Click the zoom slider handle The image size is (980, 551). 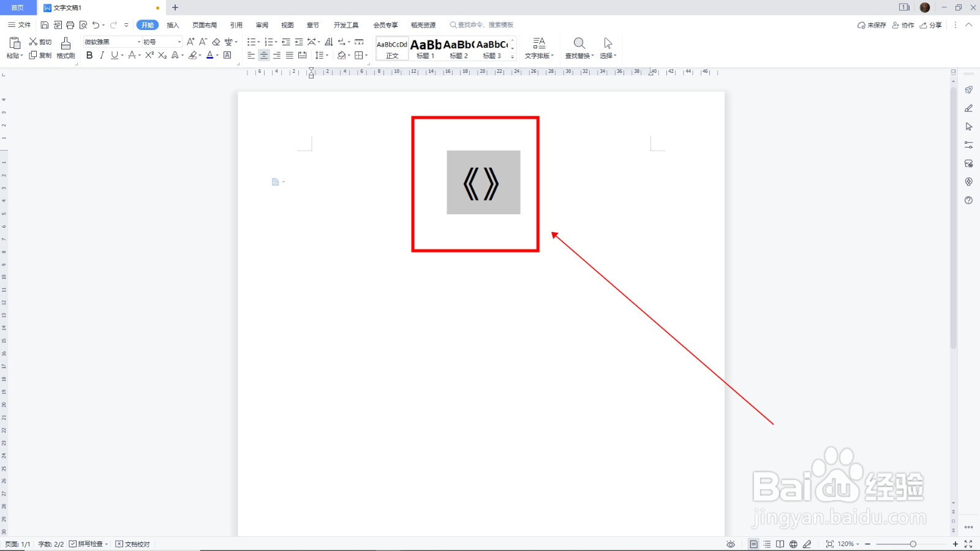tap(913, 544)
